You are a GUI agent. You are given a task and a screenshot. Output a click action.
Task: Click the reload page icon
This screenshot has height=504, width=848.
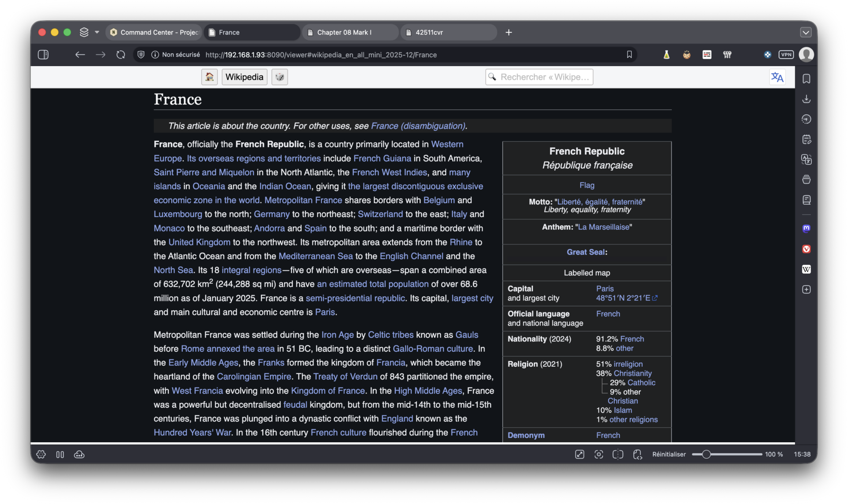121,55
